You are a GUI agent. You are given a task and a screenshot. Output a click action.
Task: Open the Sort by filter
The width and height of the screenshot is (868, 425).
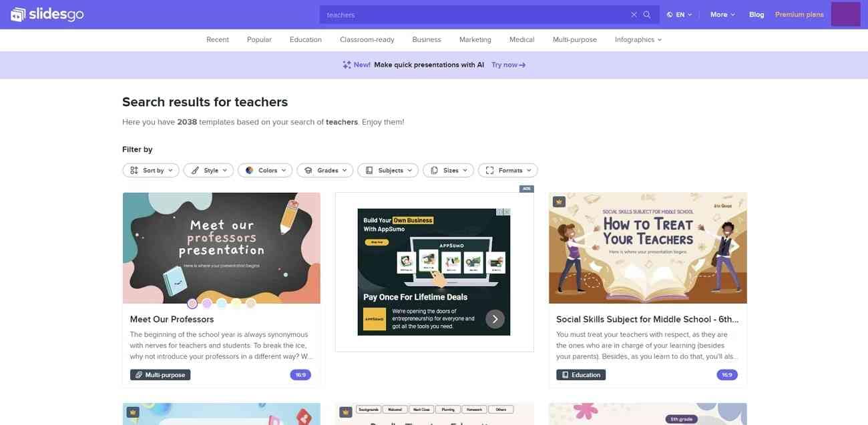point(151,170)
